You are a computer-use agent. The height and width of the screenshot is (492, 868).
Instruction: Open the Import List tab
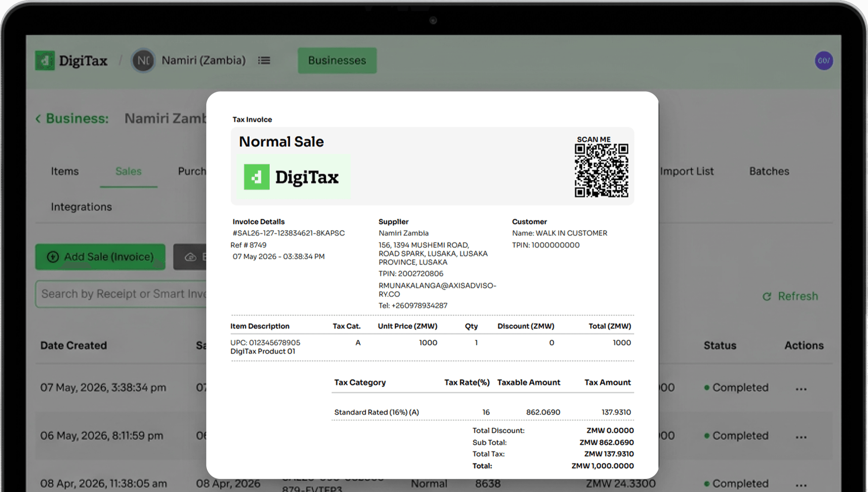pos(687,171)
